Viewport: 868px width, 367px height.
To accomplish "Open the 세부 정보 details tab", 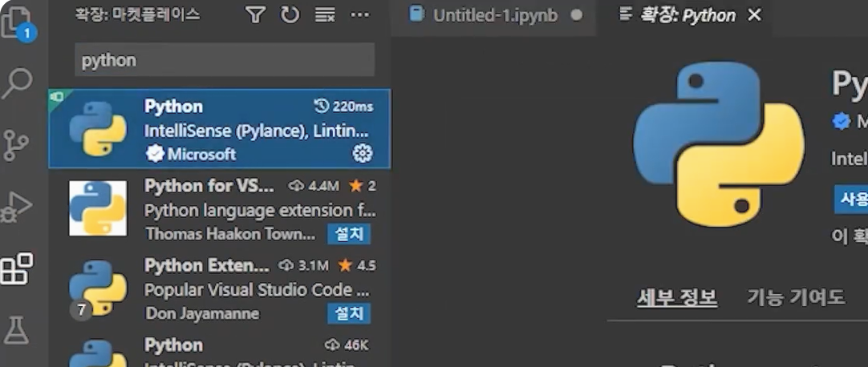I will pos(676,297).
